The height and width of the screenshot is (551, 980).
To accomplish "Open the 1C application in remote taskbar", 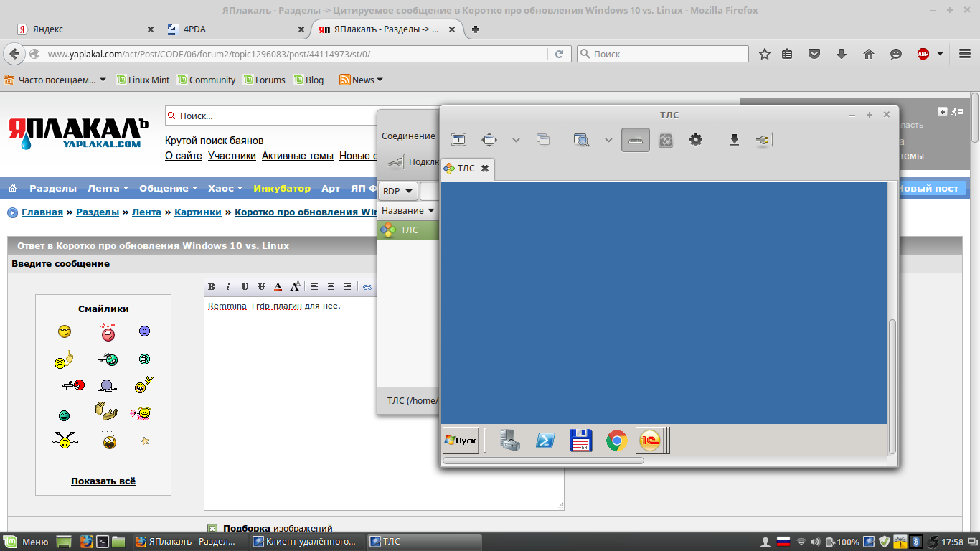I will tap(650, 441).
